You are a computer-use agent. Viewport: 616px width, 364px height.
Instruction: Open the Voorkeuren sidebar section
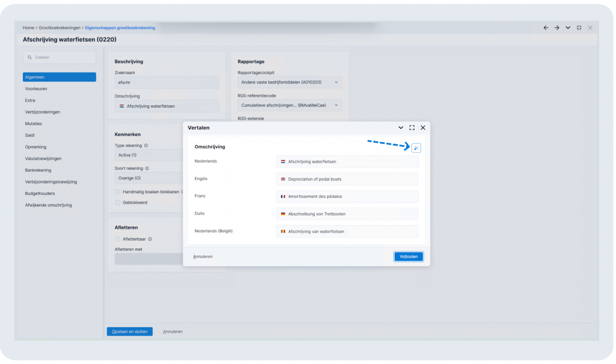[x=36, y=89]
